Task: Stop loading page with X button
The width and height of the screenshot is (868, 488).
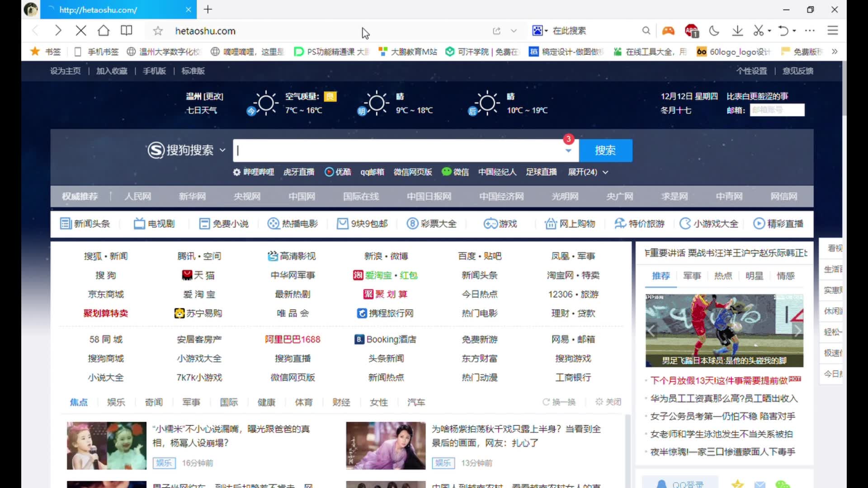Action: pos(81,31)
